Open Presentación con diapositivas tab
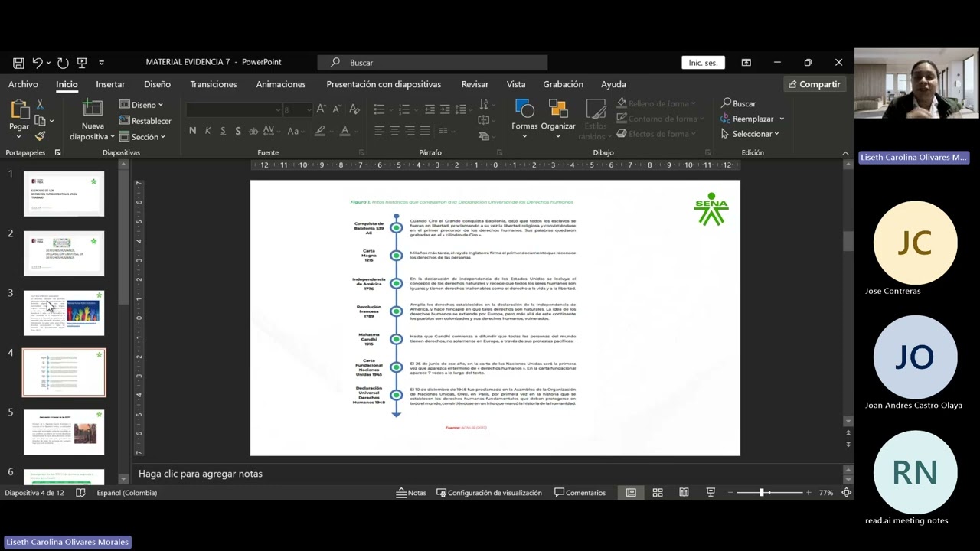 coord(384,84)
